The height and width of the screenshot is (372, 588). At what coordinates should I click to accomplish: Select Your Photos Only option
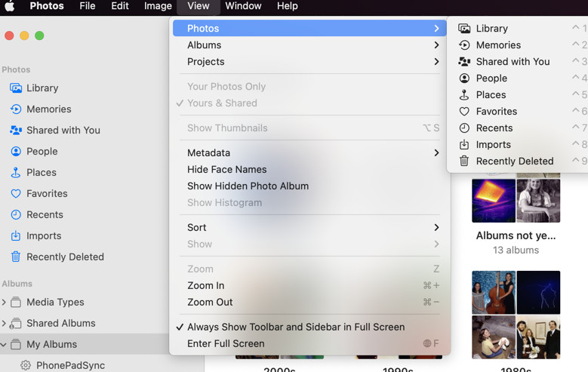coord(309,87)
